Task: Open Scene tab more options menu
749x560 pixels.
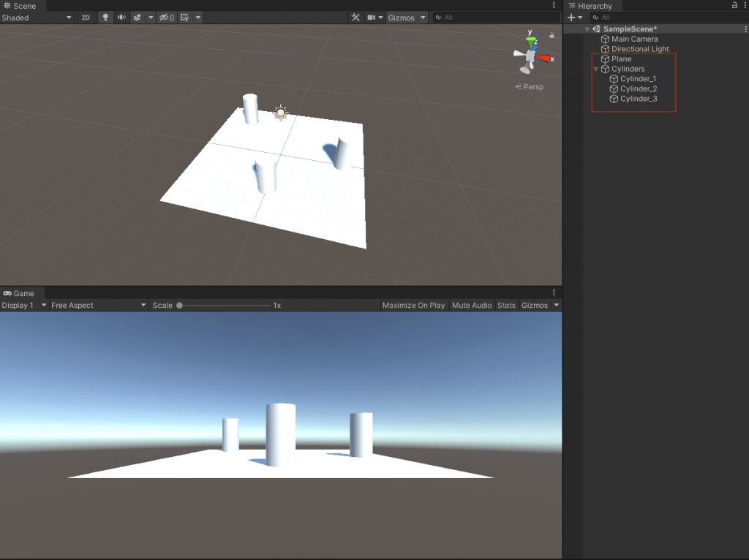Action: 554,5
